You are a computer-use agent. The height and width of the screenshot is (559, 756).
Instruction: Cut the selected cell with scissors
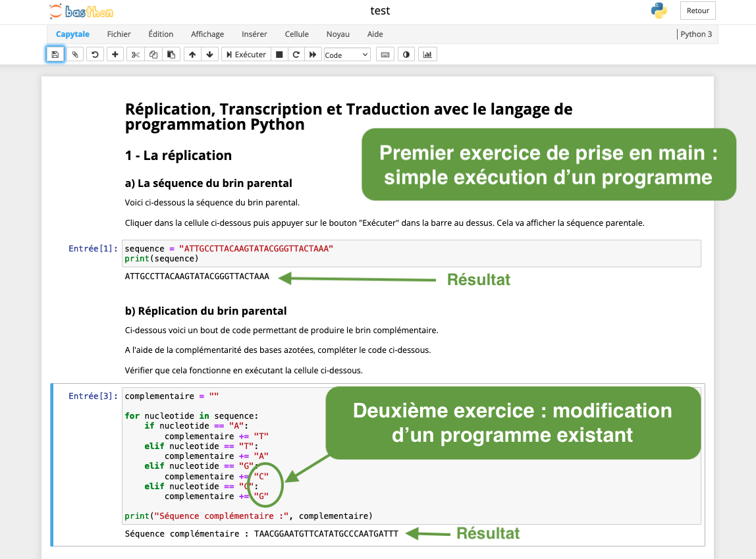pos(136,55)
